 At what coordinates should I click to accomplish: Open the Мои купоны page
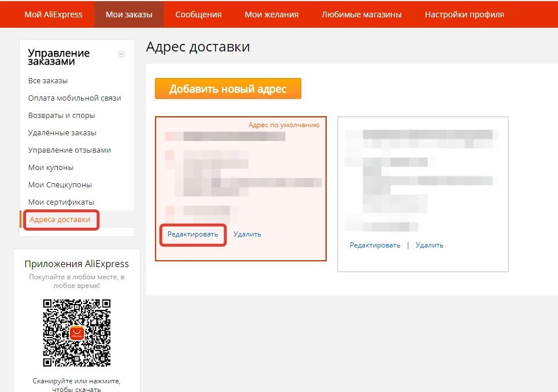(x=53, y=167)
